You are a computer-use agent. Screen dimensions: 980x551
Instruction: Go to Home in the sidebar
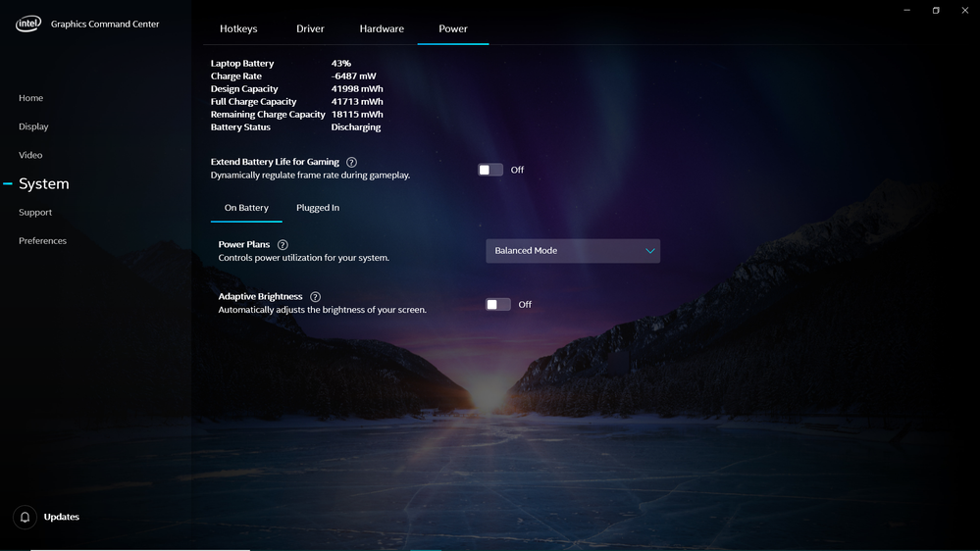(x=30, y=98)
